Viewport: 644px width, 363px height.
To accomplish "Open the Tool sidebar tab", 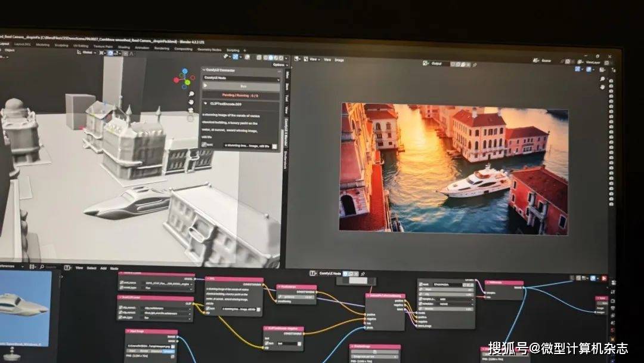I will point(286,99).
